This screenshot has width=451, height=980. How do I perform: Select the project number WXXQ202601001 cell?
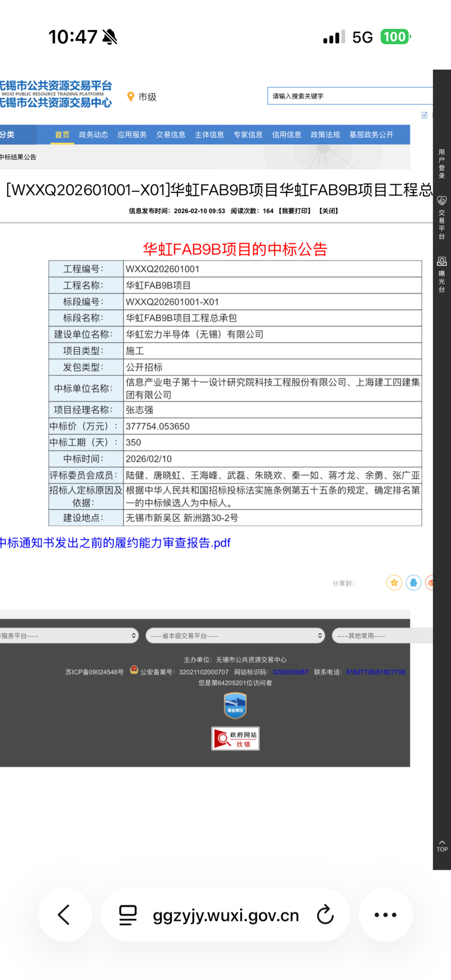tap(272, 269)
